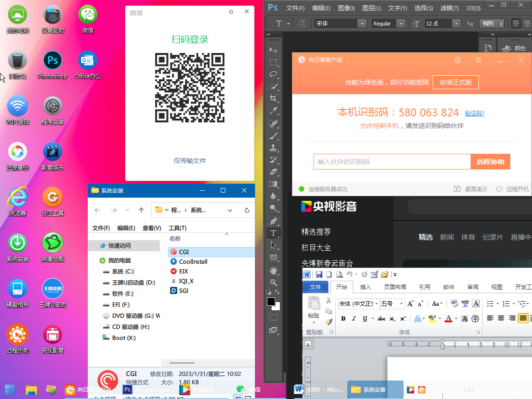Screen dimensions: 532x399
Task: Click 安装正式版 button
Action: (456, 82)
